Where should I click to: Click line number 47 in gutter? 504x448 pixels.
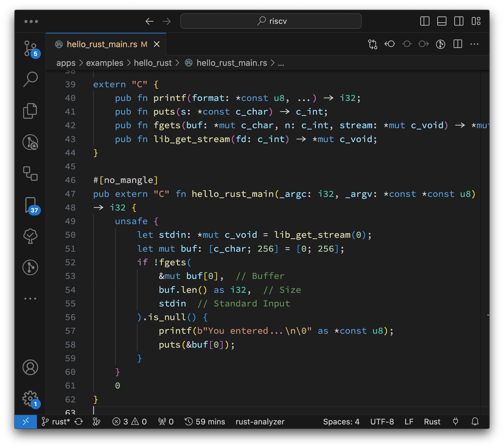[x=70, y=194]
